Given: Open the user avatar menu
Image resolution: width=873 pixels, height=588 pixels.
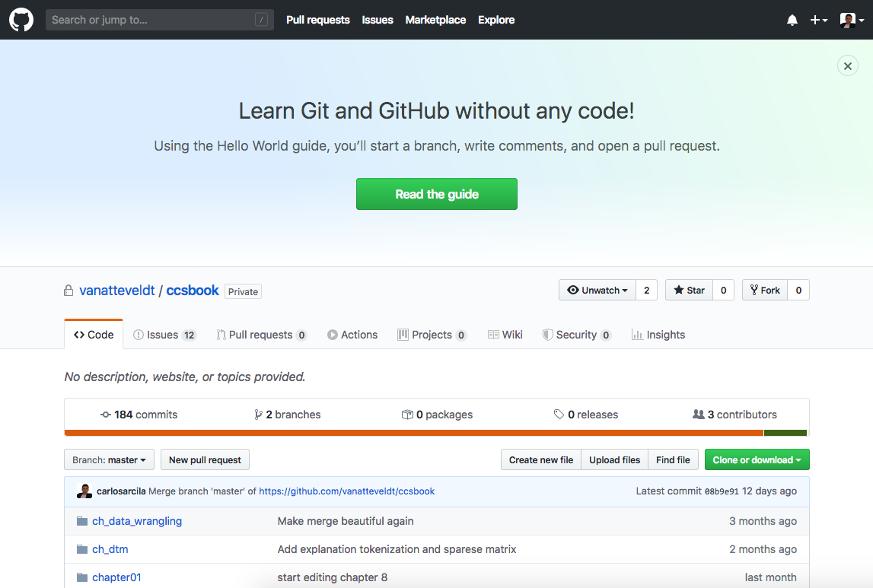Looking at the screenshot, I should 852,20.
